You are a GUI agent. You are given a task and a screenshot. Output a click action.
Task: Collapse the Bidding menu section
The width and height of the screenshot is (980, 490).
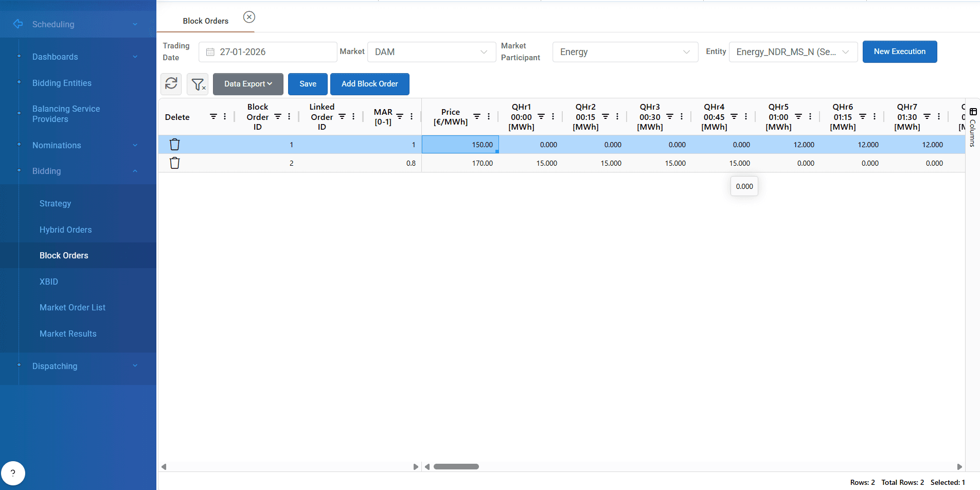(135, 171)
